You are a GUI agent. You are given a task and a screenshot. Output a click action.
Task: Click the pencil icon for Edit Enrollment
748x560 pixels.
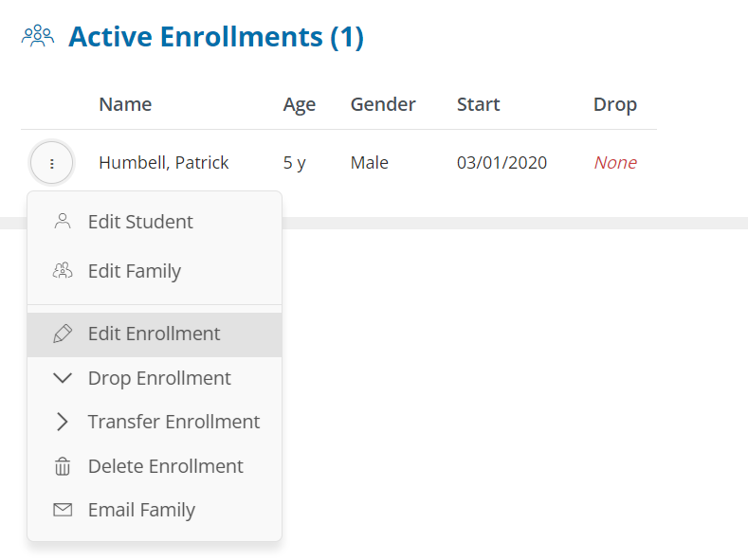tap(63, 334)
